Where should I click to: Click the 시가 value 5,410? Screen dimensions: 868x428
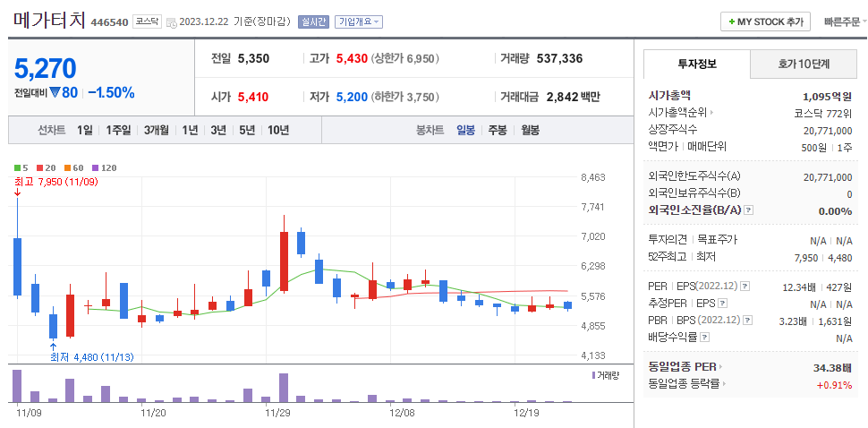tap(253, 97)
